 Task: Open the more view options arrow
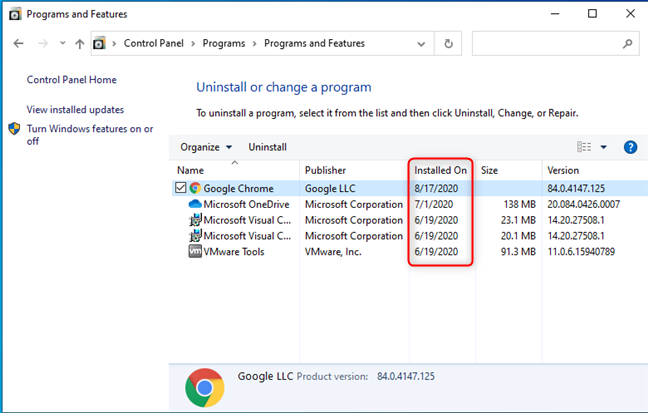603,147
